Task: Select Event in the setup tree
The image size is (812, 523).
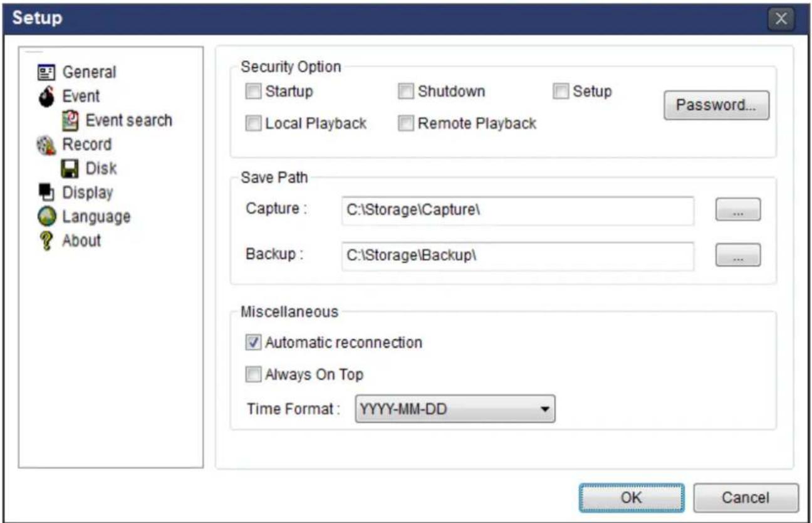Action: (81, 97)
